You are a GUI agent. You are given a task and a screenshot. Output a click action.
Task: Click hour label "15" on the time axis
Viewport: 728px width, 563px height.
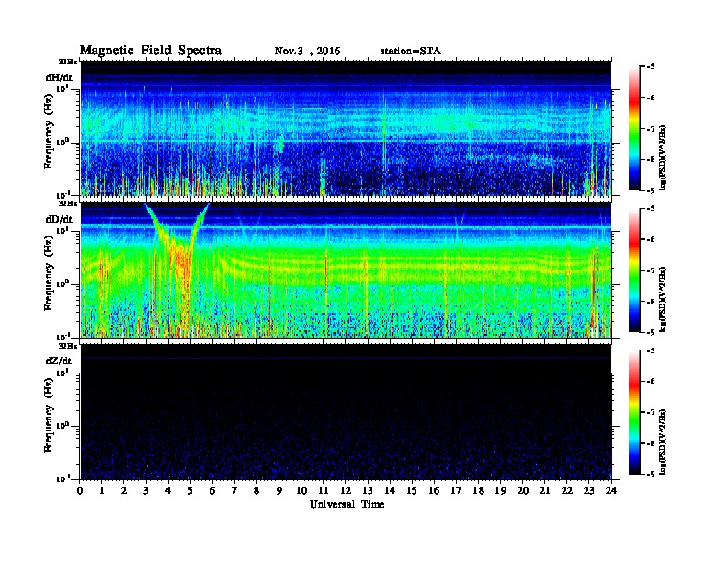[x=412, y=491]
